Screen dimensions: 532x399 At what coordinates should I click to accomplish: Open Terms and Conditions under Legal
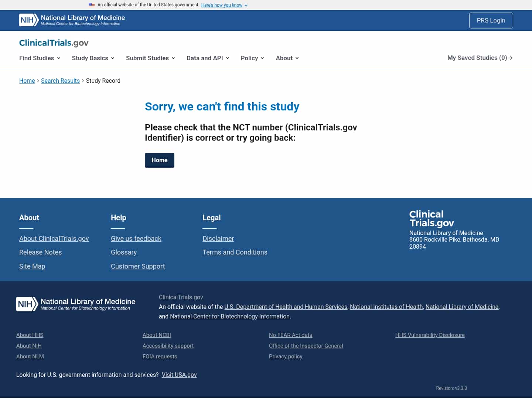(x=235, y=252)
